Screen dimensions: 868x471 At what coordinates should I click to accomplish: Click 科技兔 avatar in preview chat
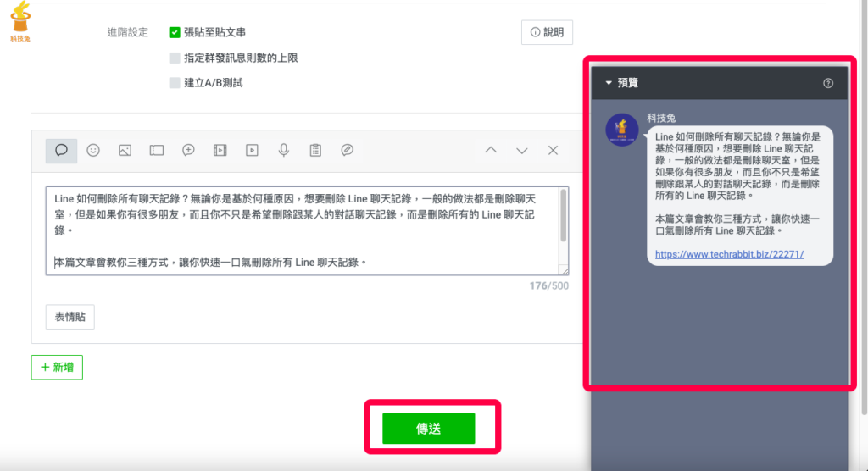(622, 130)
